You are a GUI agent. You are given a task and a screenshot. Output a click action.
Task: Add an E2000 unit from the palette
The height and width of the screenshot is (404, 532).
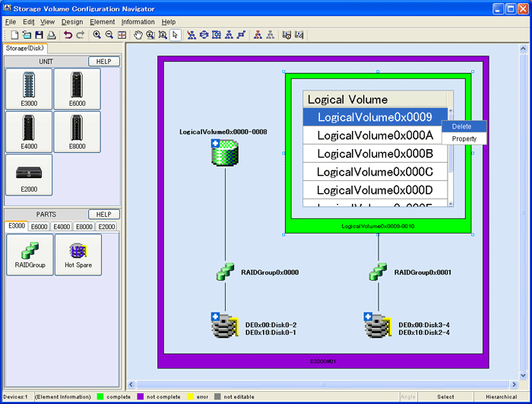[x=29, y=175]
